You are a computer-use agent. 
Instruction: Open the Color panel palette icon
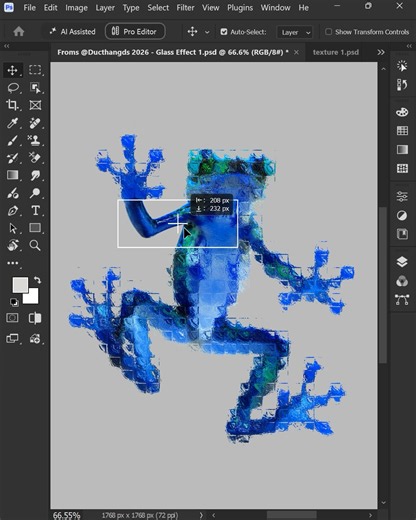[402, 112]
